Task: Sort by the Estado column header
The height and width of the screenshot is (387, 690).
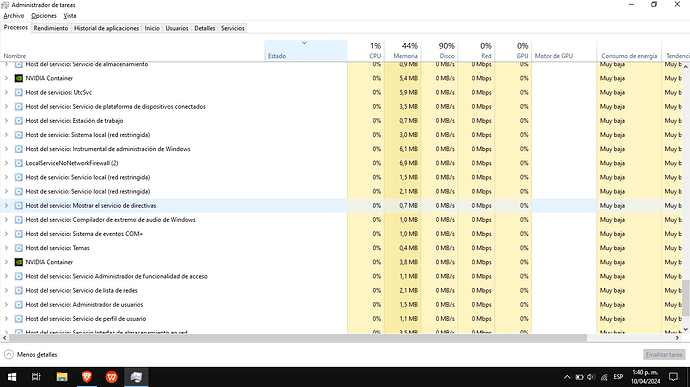Action: [x=306, y=51]
